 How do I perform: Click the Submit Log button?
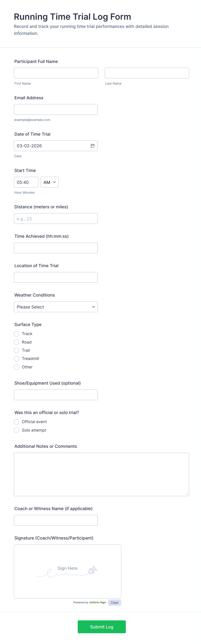(102, 626)
